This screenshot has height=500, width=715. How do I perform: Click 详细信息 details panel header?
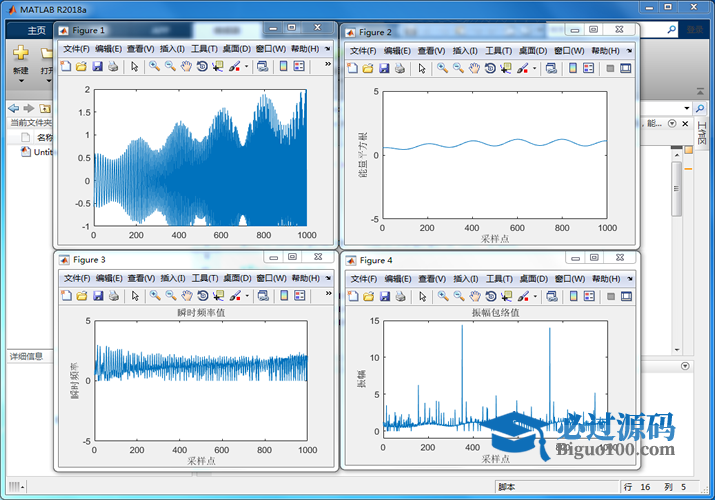[x=26, y=356]
